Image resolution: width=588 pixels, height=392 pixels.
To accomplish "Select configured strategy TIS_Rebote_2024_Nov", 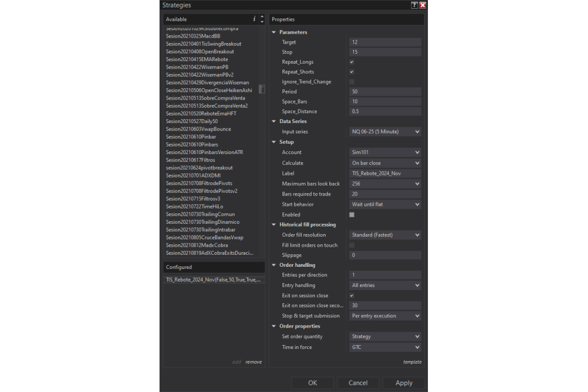I will point(213,280).
